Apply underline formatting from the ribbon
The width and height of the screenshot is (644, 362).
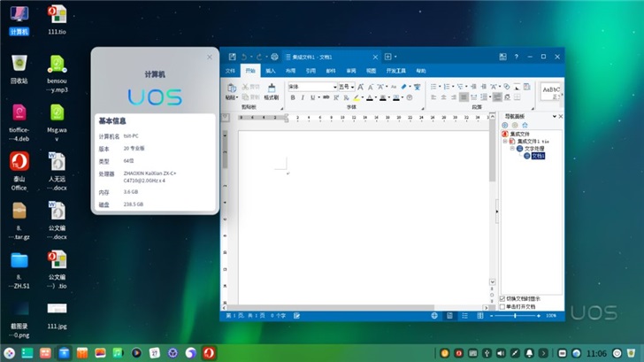pos(313,97)
